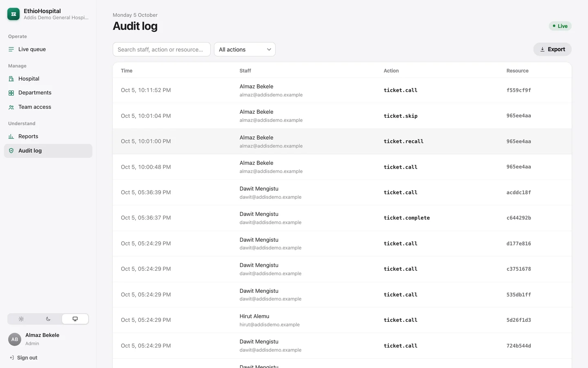Click the Audit log shield icon

(x=11, y=151)
